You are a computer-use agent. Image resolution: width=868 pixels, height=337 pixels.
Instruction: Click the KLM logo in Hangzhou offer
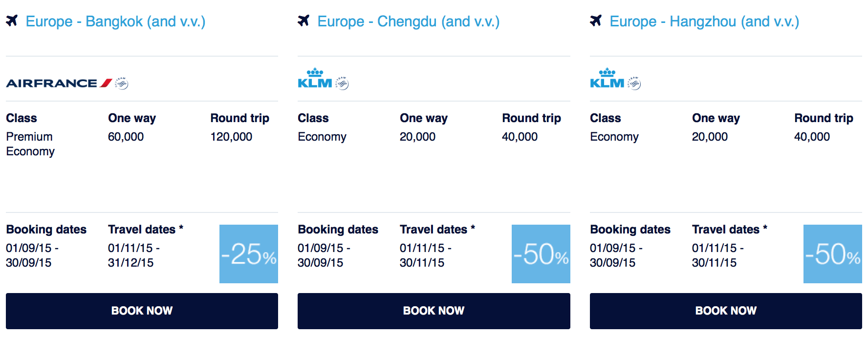pos(607,78)
